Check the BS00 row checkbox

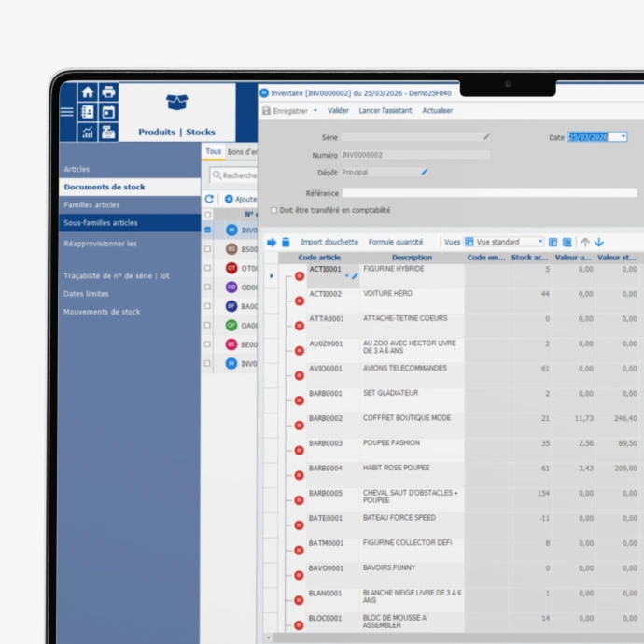[208, 249]
